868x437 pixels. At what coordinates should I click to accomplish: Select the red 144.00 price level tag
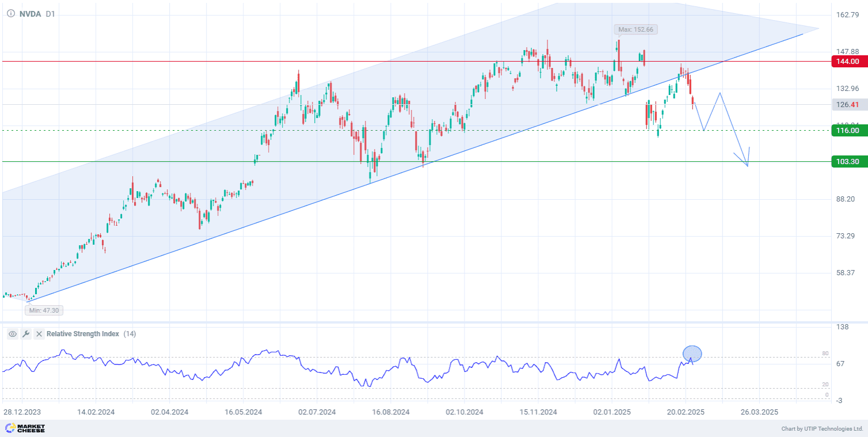(x=848, y=62)
